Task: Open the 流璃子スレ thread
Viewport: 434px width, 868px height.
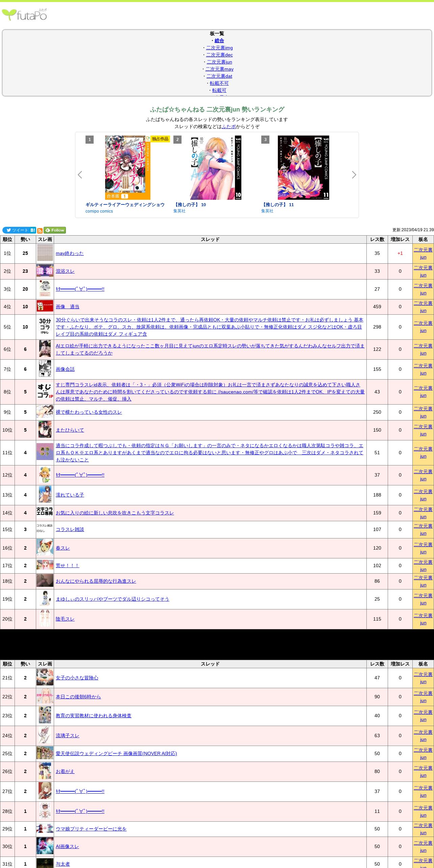Action: tap(68, 736)
